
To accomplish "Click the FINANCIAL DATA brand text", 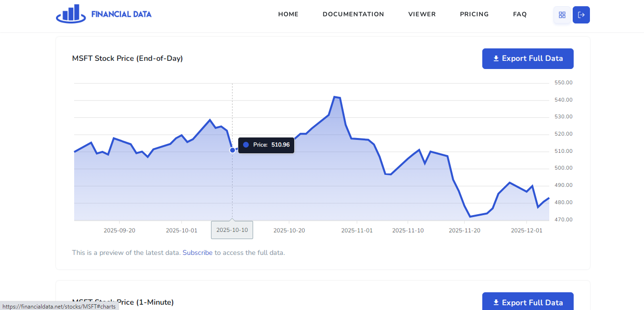I will (122, 14).
